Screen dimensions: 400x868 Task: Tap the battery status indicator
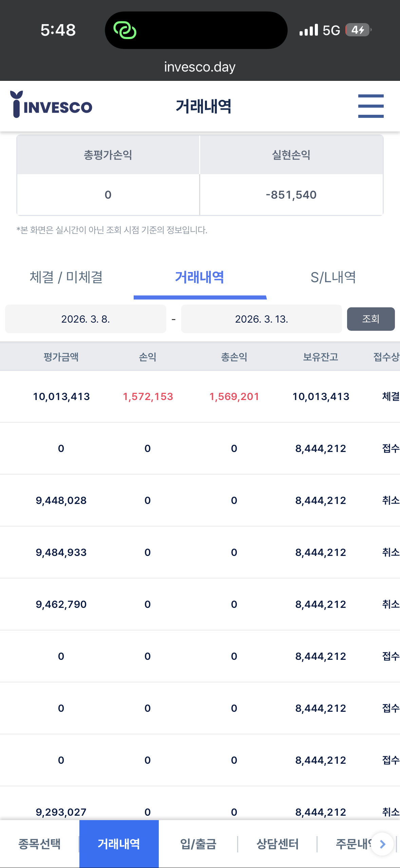[x=358, y=30]
